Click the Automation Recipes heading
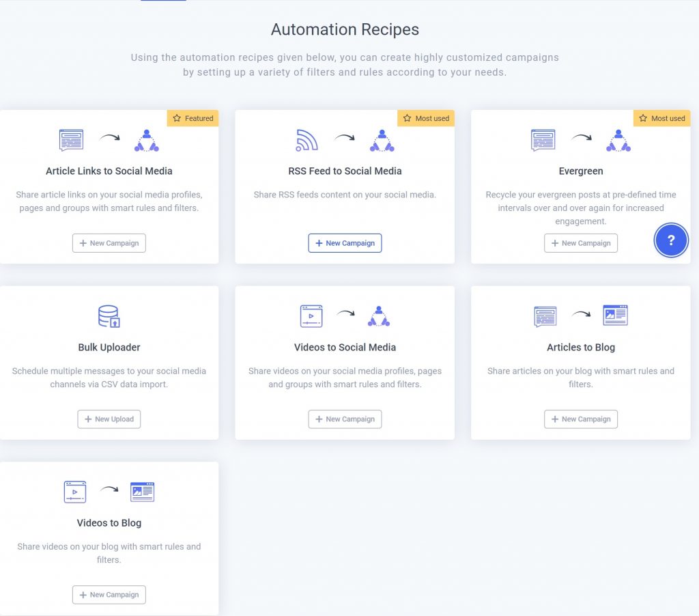 (345, 29)
